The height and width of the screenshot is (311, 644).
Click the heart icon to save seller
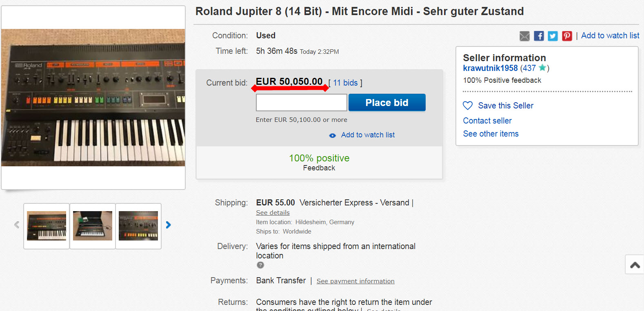click(468, 106)
